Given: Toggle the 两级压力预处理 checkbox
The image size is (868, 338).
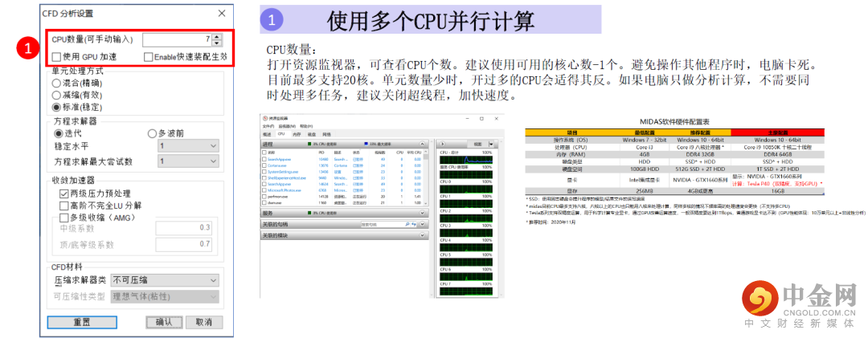Looking at the screenshot, I should [64, 193].
